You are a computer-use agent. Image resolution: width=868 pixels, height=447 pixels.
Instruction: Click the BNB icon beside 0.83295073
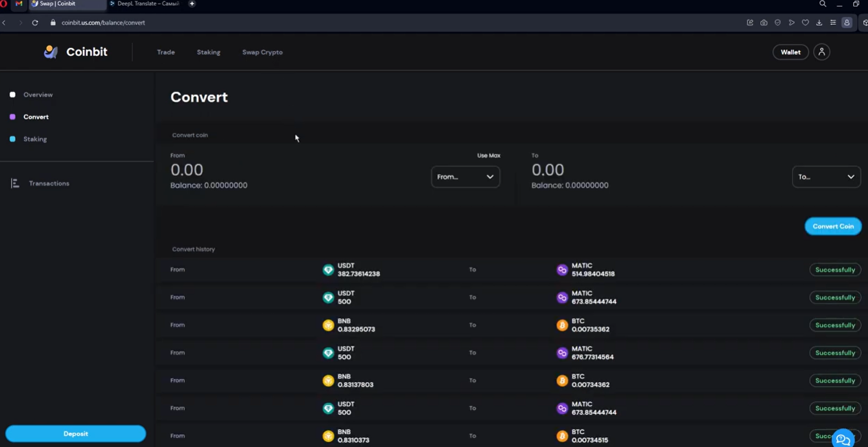coord(328,325)
